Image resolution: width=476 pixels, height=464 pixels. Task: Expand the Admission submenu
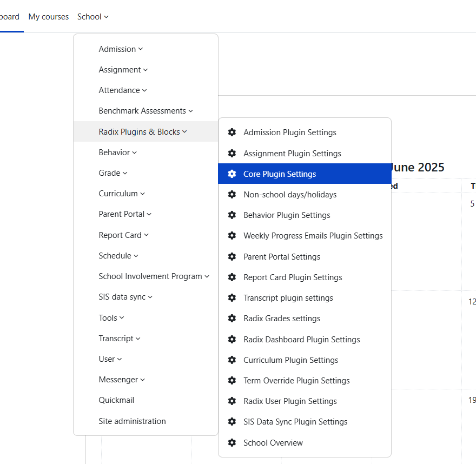tap(121, 49)
